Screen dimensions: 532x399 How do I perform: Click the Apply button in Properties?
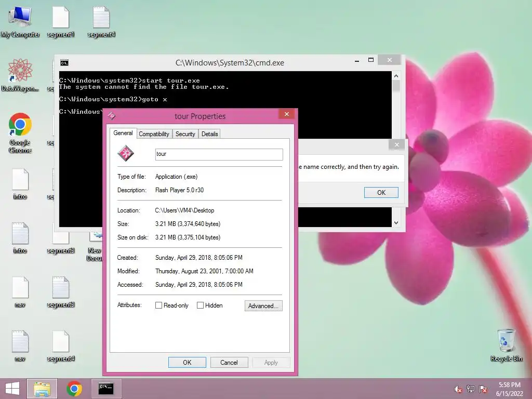(271, 362)
